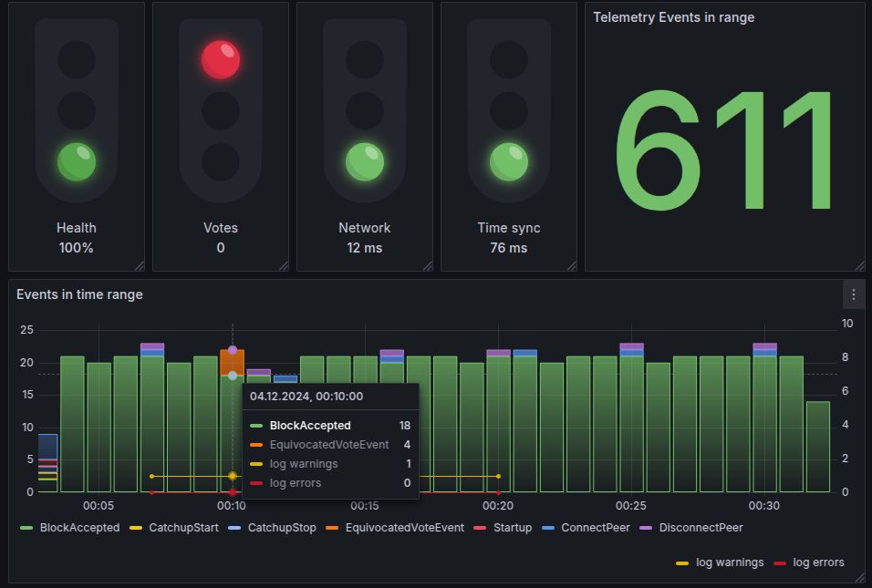The width and height of the screenshot is (872, 588).
Task: Toggle BlockAccepted series in legend
Action: tap(70, 528)
